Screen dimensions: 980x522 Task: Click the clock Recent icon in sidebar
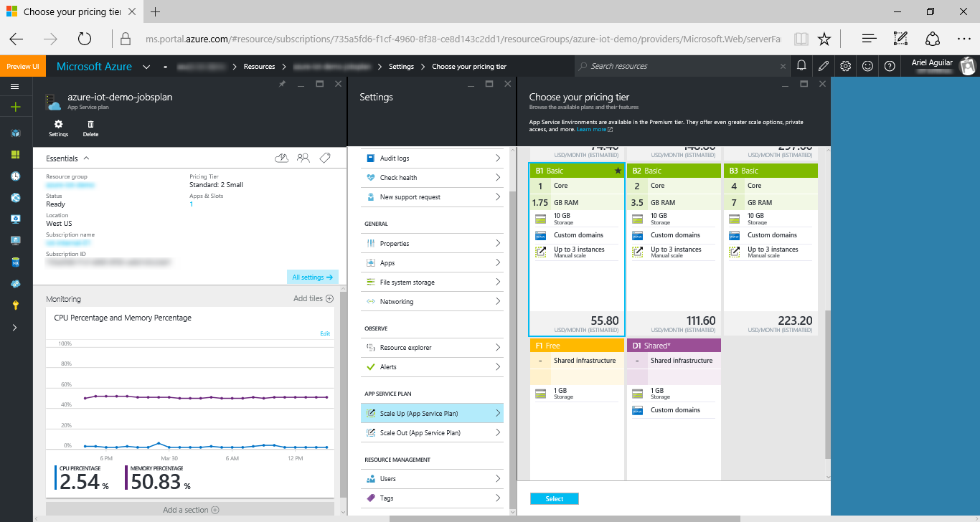pyautogui.click(x=15, y=176)
